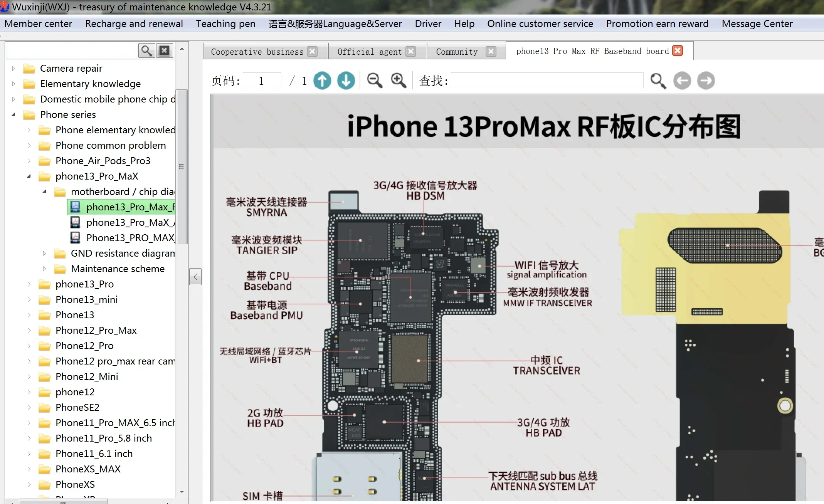This screenshot has height=504, width=824.
Task: Click the page number input field
Action: click(x=262, y=81)
